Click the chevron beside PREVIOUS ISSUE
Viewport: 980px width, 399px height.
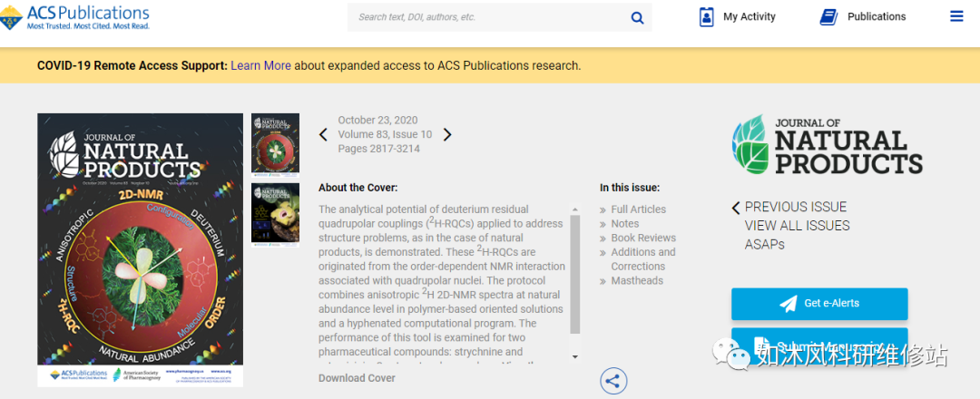736,208
